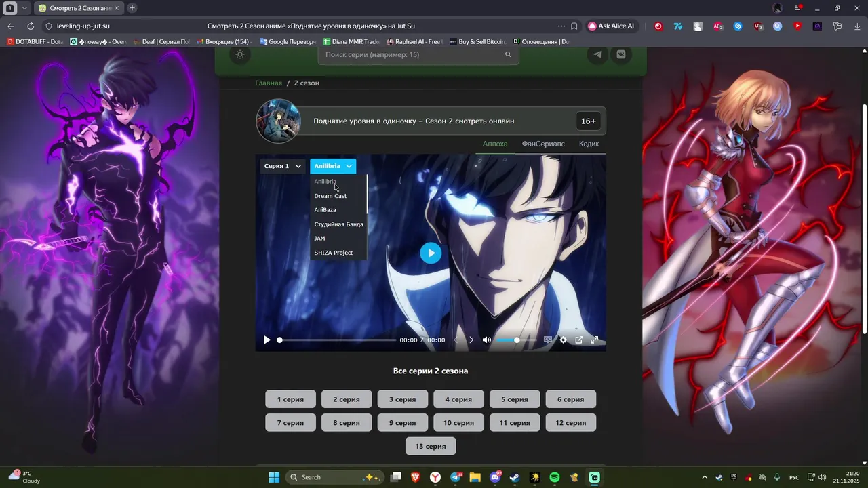Image resolution: width=868 pixels, height=488 pixels.
Task: Click the 16+ age rating badge
Action: click(589, 121)
